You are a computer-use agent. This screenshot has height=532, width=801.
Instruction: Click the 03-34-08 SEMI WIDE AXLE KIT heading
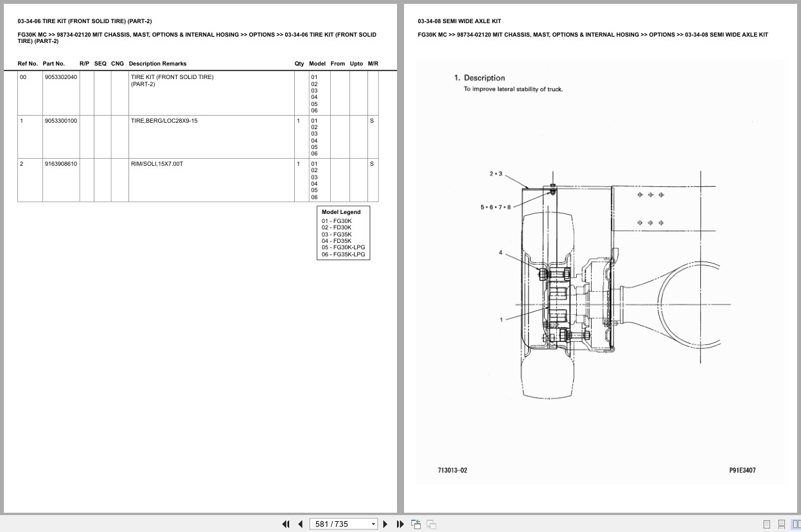(459, 21)
